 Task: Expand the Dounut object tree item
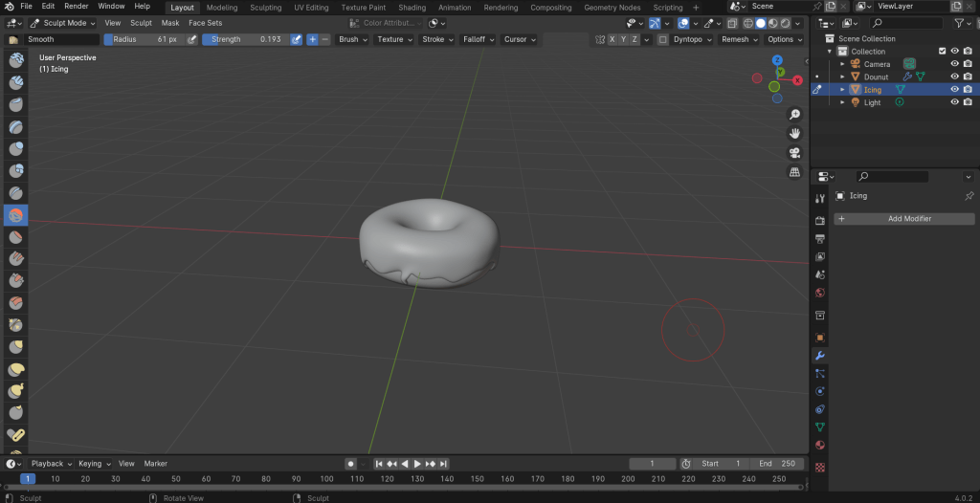tap(842, 77)
